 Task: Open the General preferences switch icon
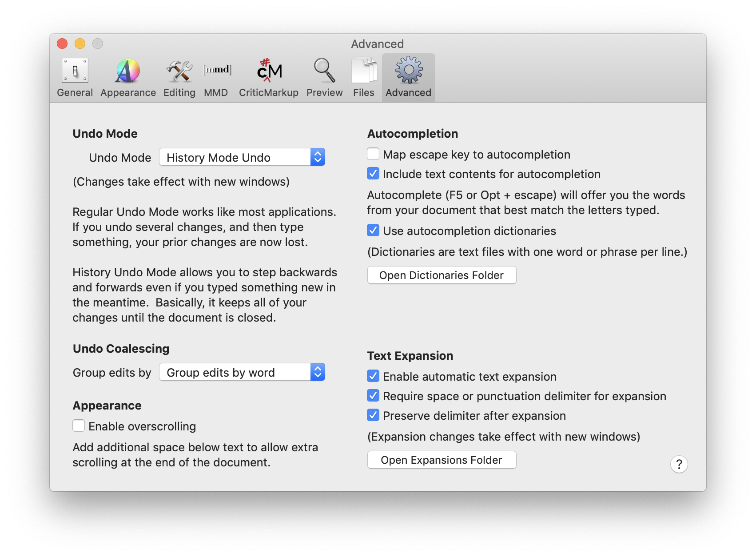(x=75, y=71)
